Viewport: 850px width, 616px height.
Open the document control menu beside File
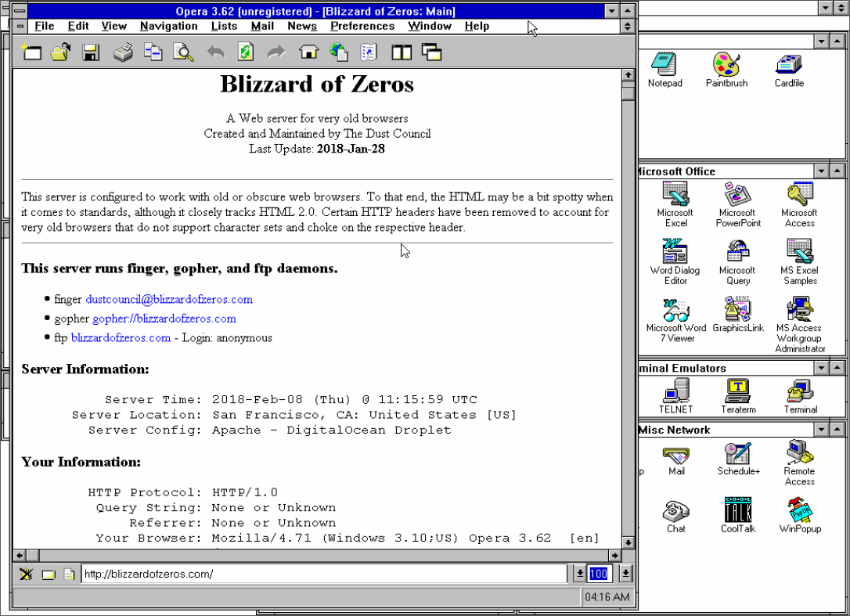20,26
